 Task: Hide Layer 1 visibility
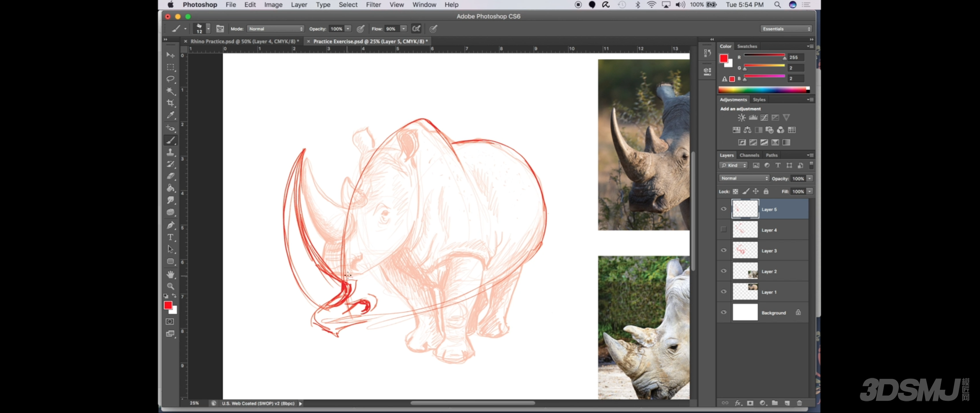[x=724, y=292]
